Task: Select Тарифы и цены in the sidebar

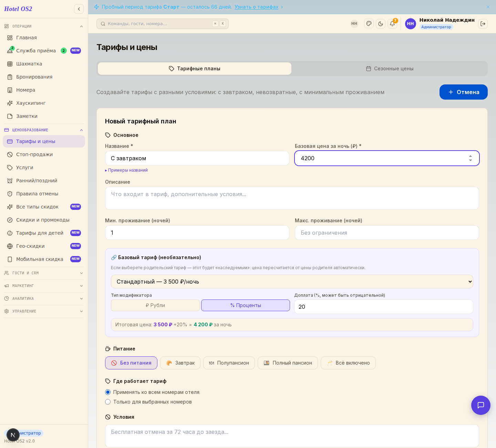Action: coord(44,141)
